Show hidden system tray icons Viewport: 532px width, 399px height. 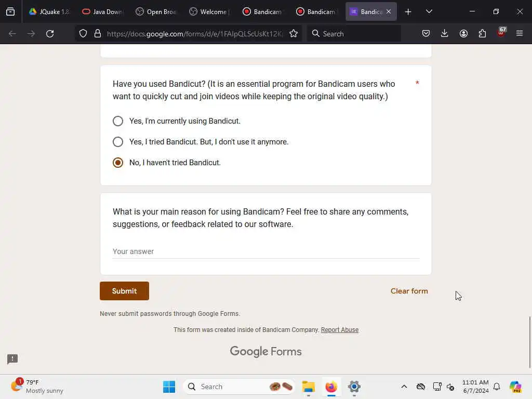[x=404, y=387]
